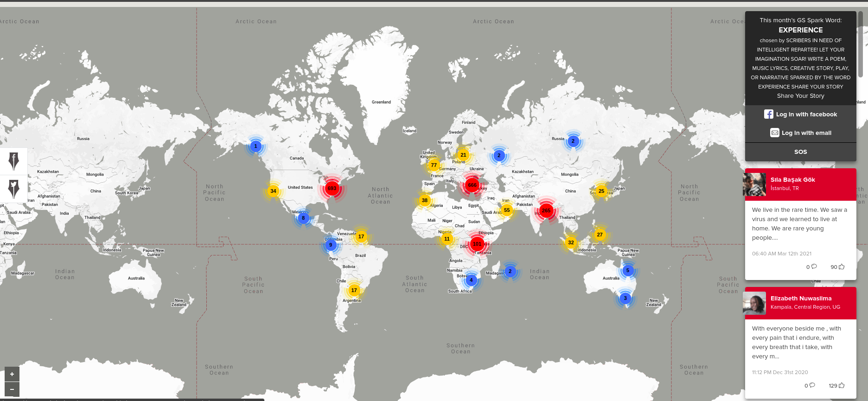Click the sidebar panel scrollbar
The image size is (868, 401).
(x=861, y=46)
